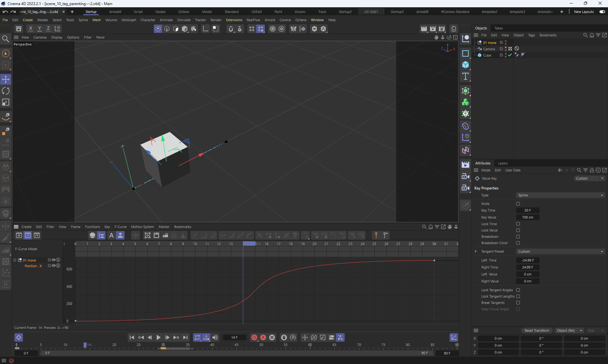This screenshot has width=608, height=364.
Task: Click the Cube primitive icon
Action: 465,65
